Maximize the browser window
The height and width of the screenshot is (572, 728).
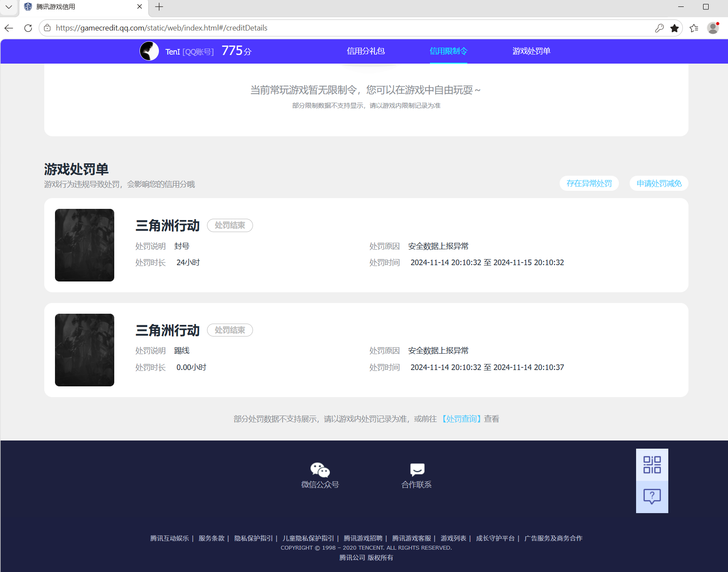706,7
